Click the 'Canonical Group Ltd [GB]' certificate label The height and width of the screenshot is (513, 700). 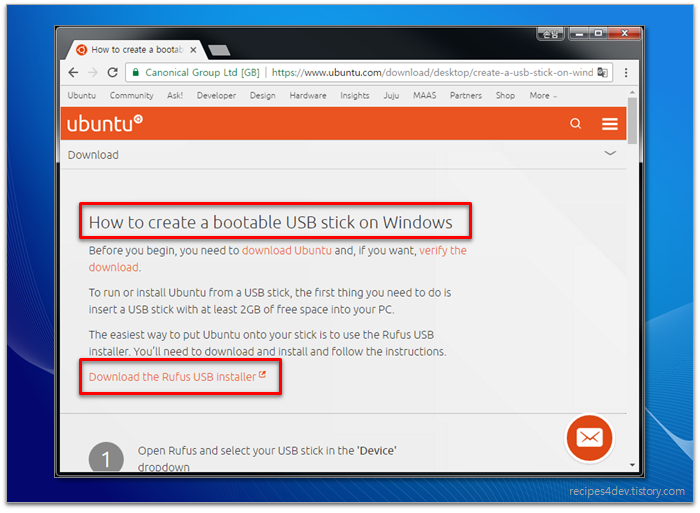coord(202,72)
